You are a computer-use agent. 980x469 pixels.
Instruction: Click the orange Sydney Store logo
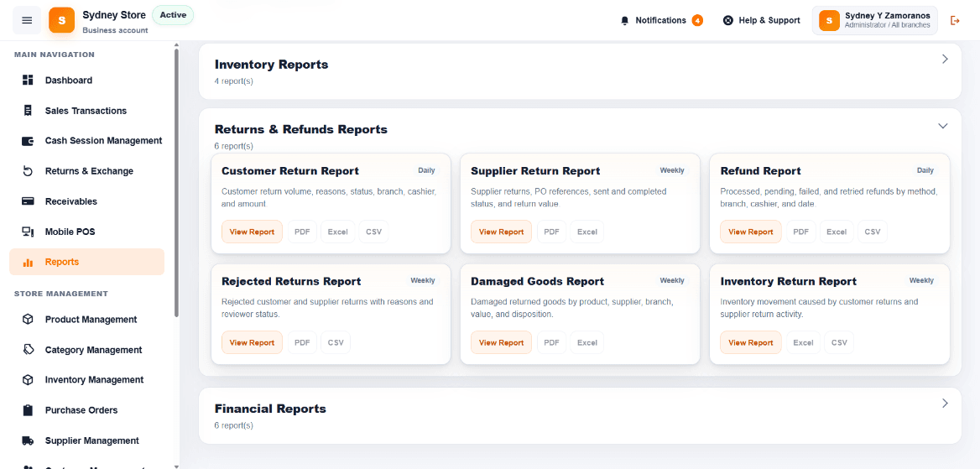[61, 20]
